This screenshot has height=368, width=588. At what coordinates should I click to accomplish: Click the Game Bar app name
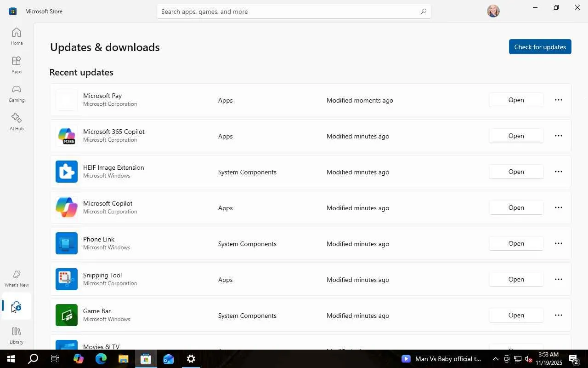point(97,311)
